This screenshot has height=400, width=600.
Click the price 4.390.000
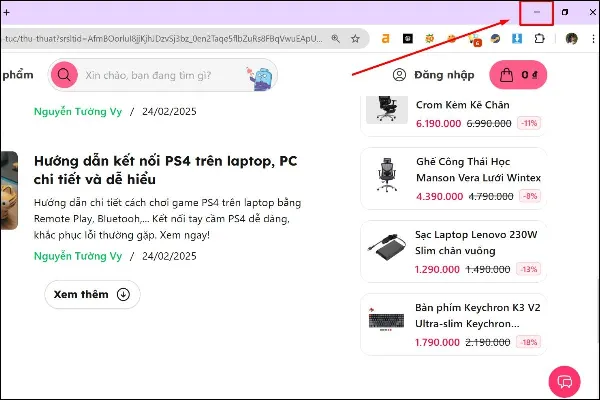point(439,196)
